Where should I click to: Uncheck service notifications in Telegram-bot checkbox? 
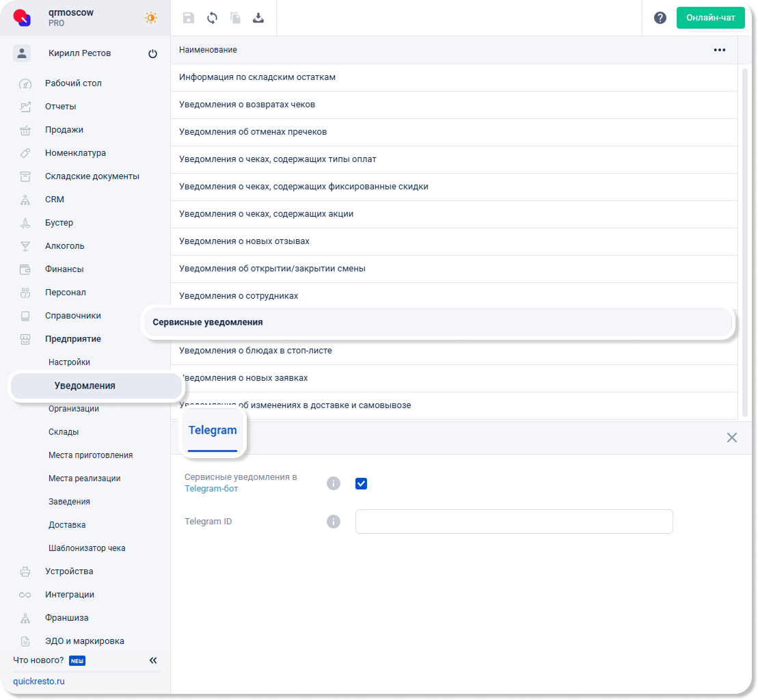coord(362,483)
